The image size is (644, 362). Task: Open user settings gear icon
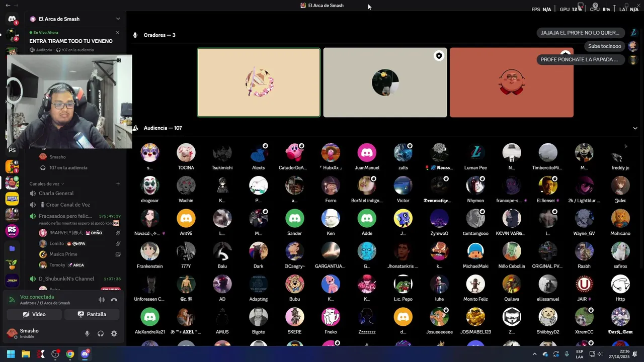(x=114, y=333)
